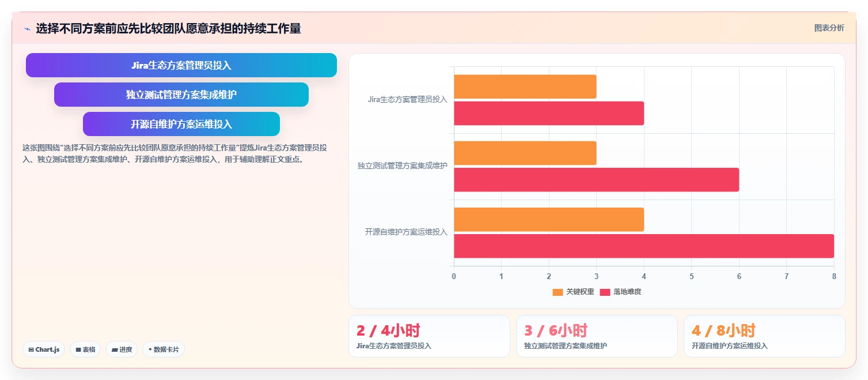Click orange bar for Jira生态方案管理员投入

click(x=525, y=86)
